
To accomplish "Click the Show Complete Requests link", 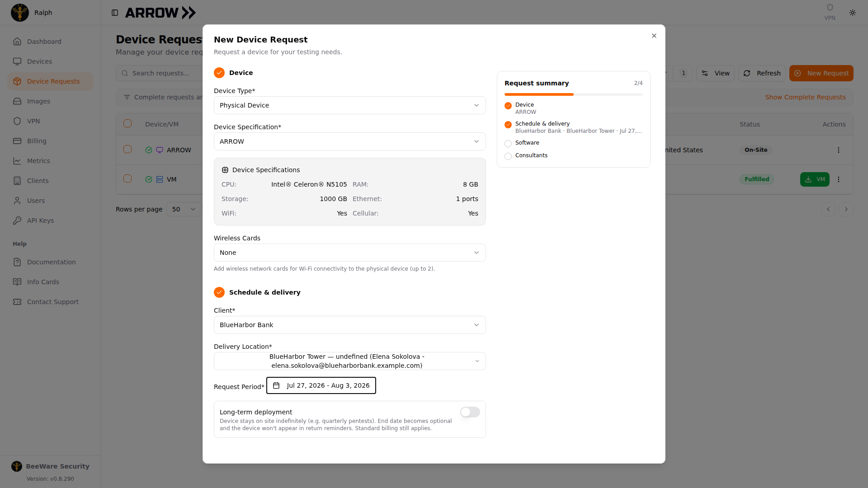I will point(805,97).
